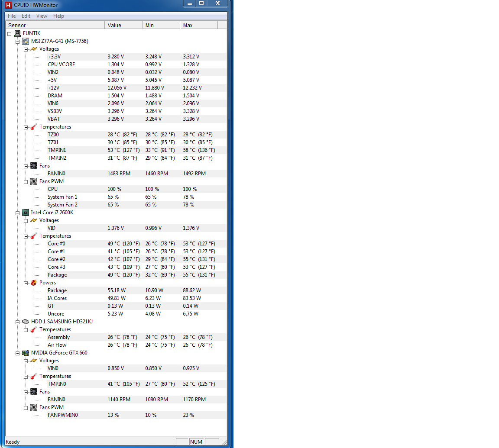Click the Intel Core i7 2600K chip icon
499x448 pixels.
26,213
